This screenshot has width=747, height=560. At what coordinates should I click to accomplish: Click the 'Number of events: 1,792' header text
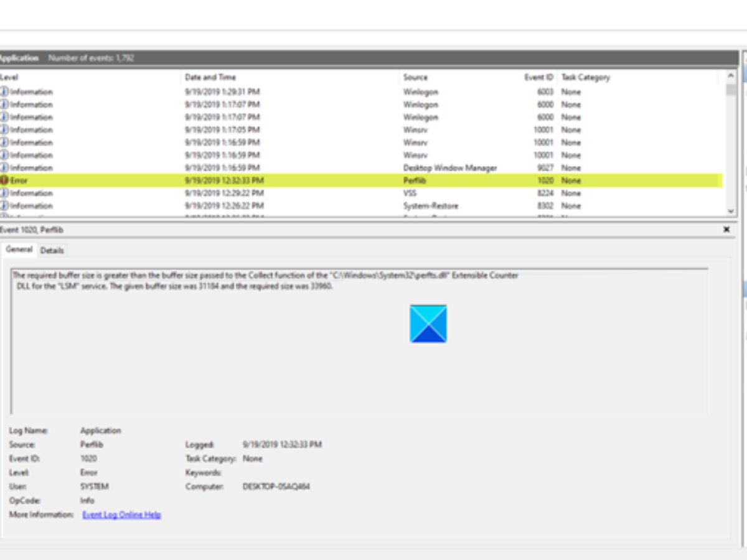pos(91,58)
